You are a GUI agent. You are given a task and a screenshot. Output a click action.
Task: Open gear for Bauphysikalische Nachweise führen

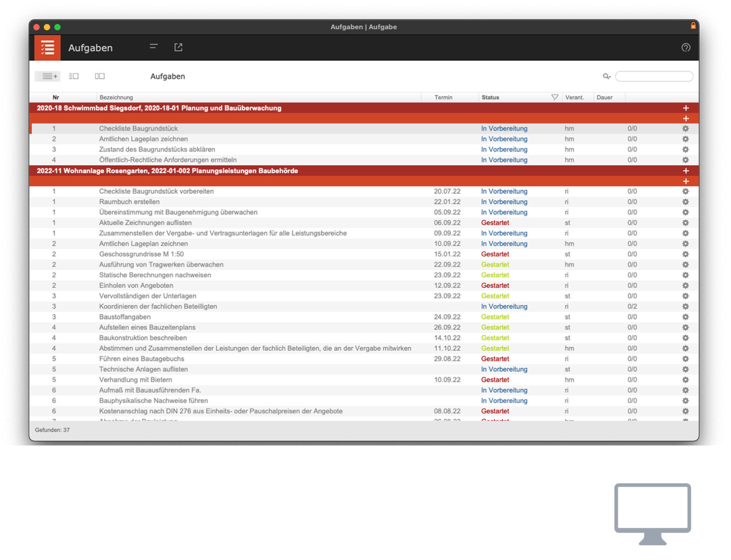pyautogui.click(x=686, y=401)
